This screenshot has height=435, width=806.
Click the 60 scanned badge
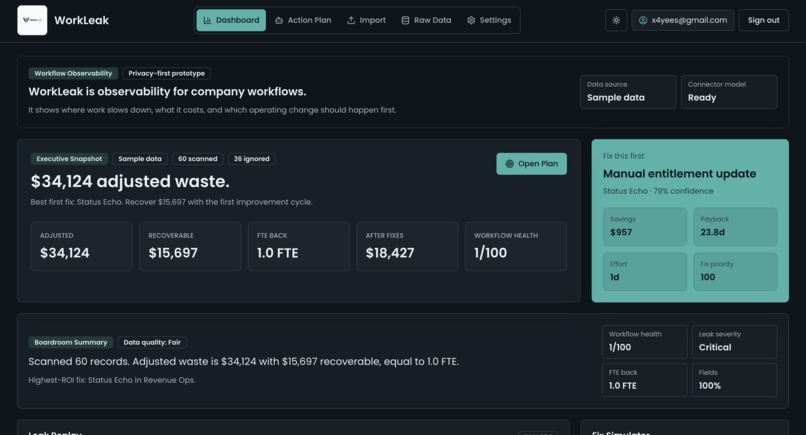coord(197,159)
